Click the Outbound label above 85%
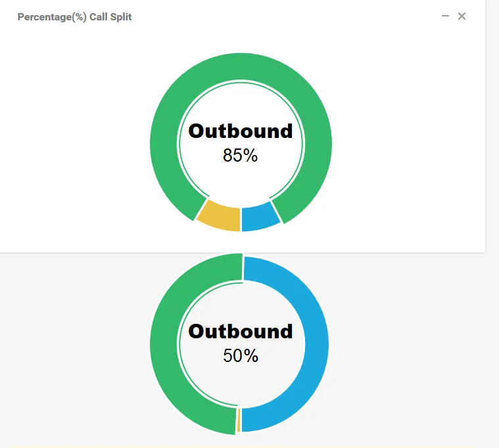 tap(240, 131)
